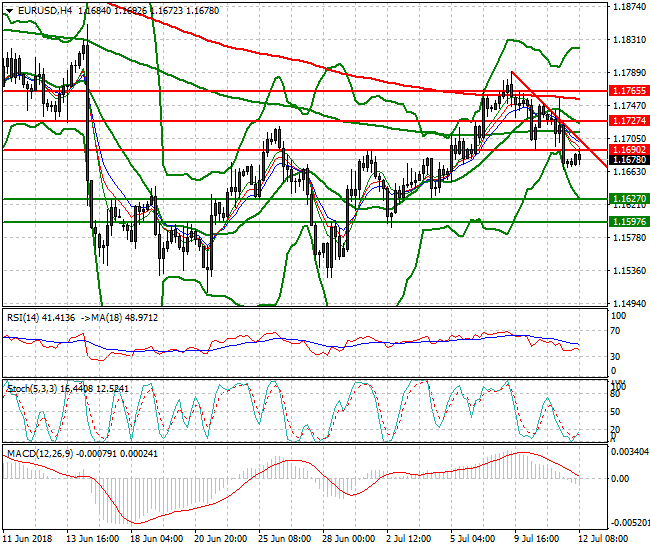This screenshot has height=550, width=650.
Task: Click the 1.17890 value on price axis
Action: pyautogui.click(x=629, y=73)
